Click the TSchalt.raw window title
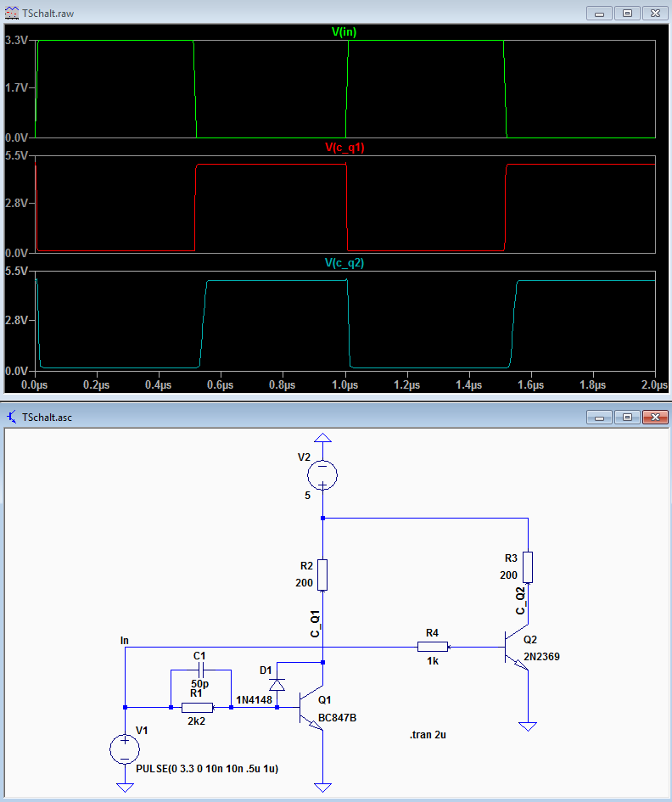Viewport: 672px width, 802px height. [x=48, y=14]
